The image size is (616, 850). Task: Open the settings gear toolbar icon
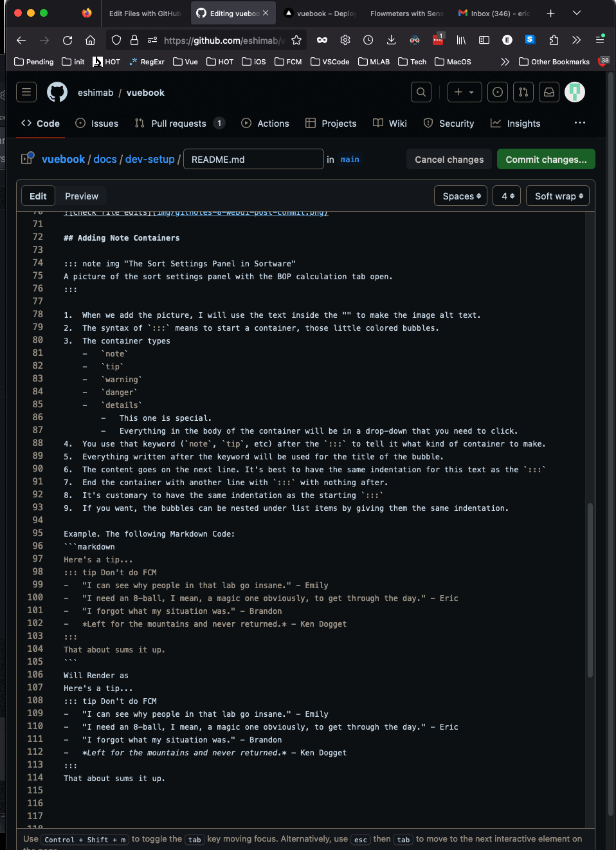345,40
